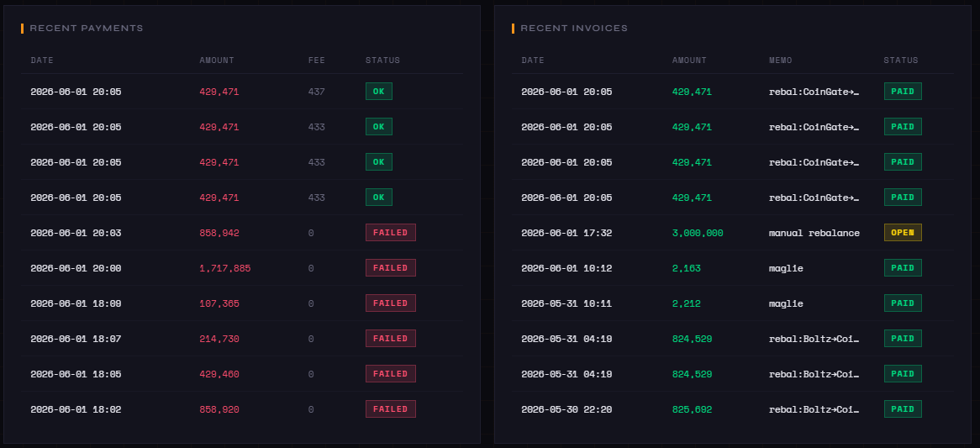Click the payment date 2026-06-01 20:00

pyautogui.click(x=76, y=268)
